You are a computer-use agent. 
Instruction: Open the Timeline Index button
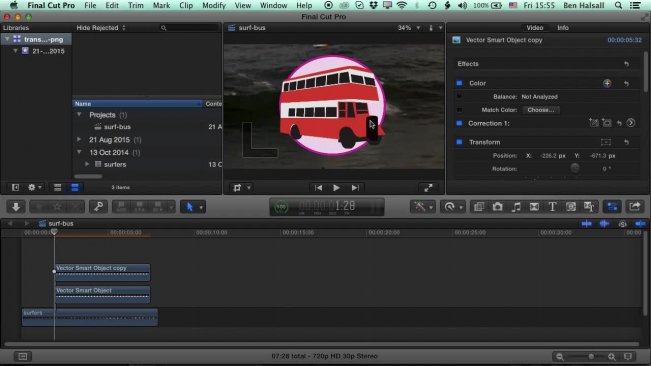(22, 356)
